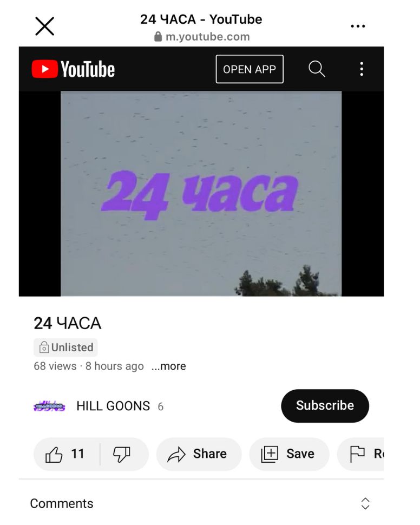420x525 pixels.
Task: Tap the YouTube logo
Action: pyautogui.click(x=73, y=69)
